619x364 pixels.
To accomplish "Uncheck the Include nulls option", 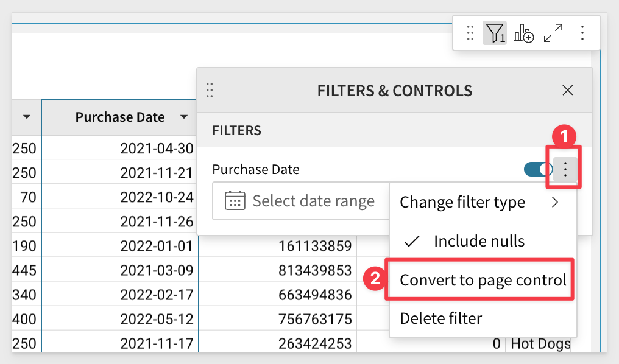I will 479,241.
